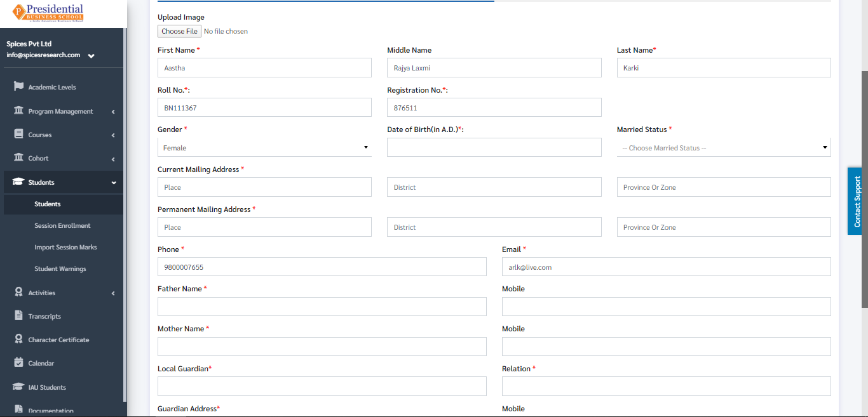Screen dimensions: 868x417
Task: Expand the Cohort submenu chevron
Action: (113, 159)
